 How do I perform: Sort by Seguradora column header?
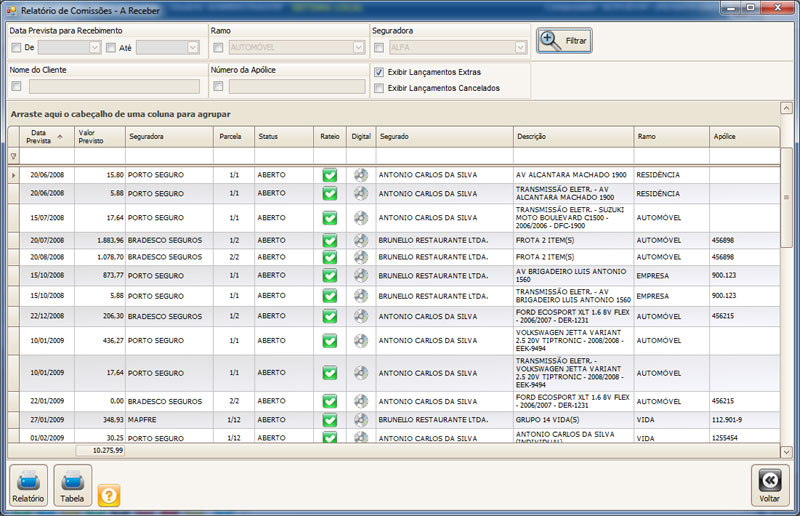(169, 137)
